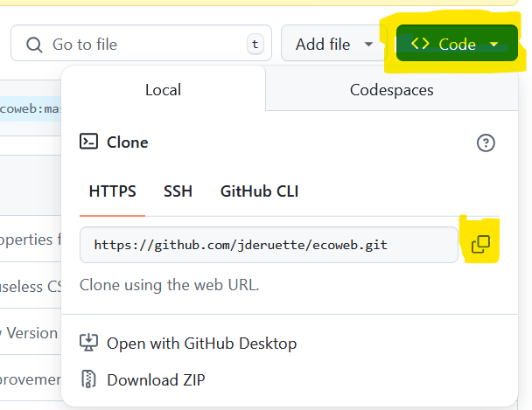Copy the HTTPS clone URL to clipboard

(x=480, y=244)
